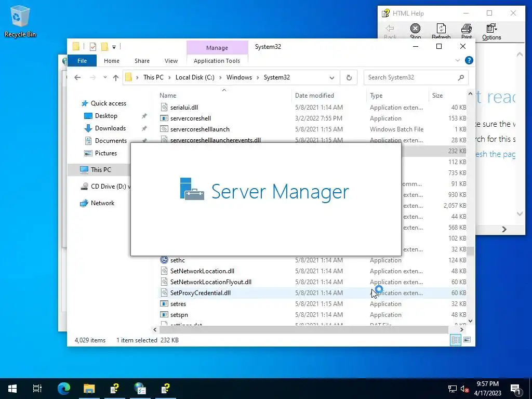This screenshot has width=532, height=399.
Task: Open the Customize Quick Access Toolbar dropdown
Action: (x=114, y=47)
